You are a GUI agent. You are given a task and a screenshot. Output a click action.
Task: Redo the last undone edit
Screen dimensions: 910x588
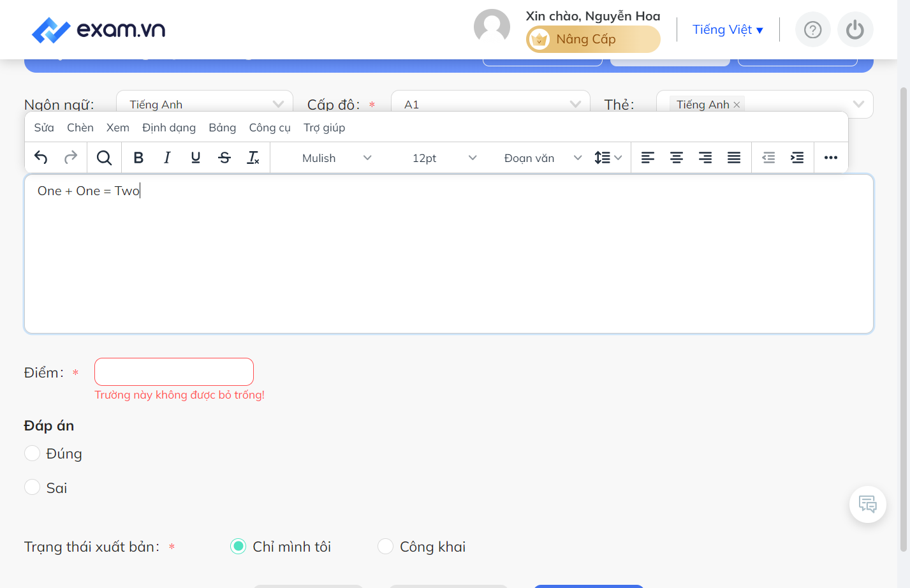tap(71, 158)
